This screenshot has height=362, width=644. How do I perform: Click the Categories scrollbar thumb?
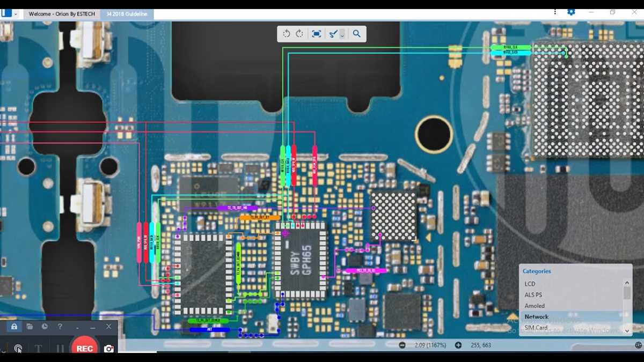627,293
